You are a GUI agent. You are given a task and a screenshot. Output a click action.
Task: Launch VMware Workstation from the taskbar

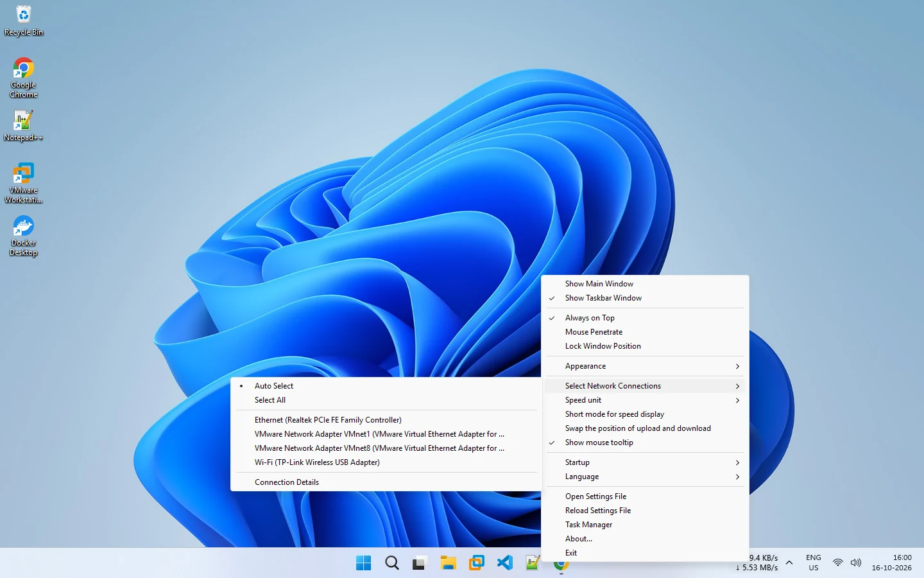pyautogui.click(x=476, y=563)
